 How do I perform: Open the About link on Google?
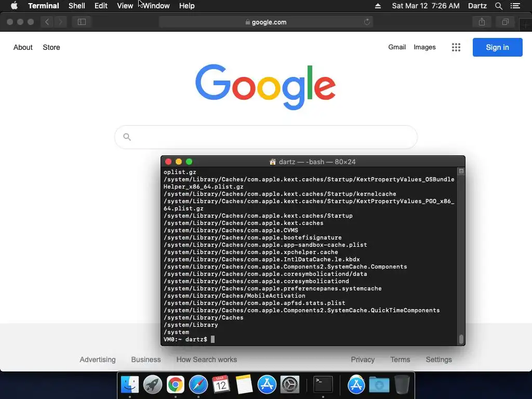click(23, 47)
